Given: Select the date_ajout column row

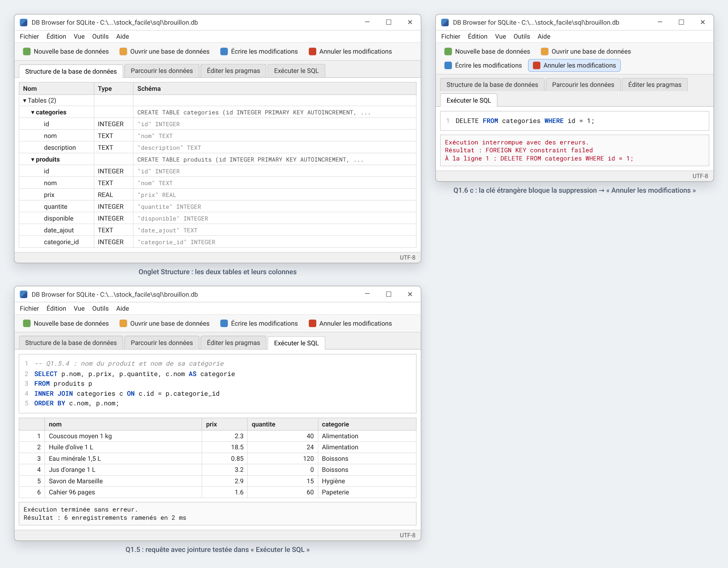Looking at the screenshot, I should pyautogui.click(x=217, y=230).
